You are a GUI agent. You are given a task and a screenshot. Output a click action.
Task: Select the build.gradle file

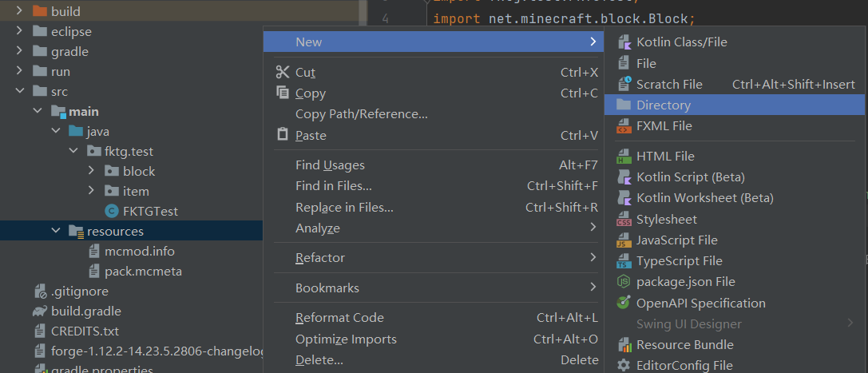85,311
